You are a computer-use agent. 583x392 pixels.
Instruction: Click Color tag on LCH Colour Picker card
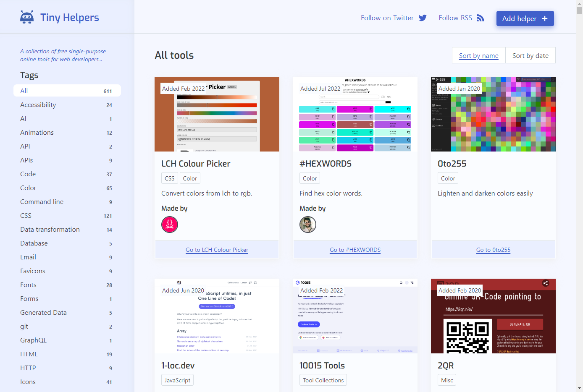click(190, 178)
